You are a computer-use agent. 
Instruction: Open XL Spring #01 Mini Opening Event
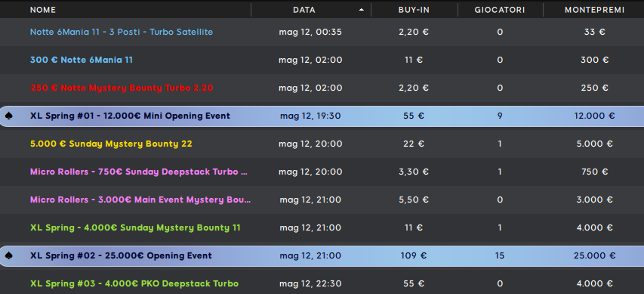130,116
